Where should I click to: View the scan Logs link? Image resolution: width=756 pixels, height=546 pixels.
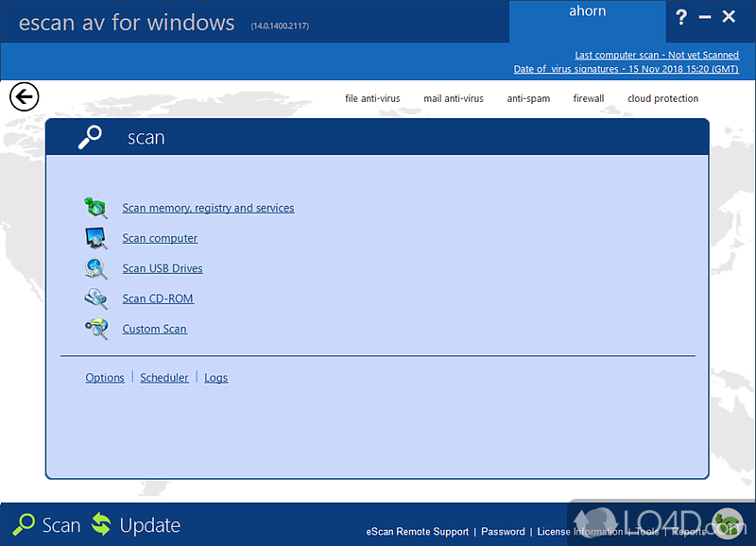click(x=216, y=378)
